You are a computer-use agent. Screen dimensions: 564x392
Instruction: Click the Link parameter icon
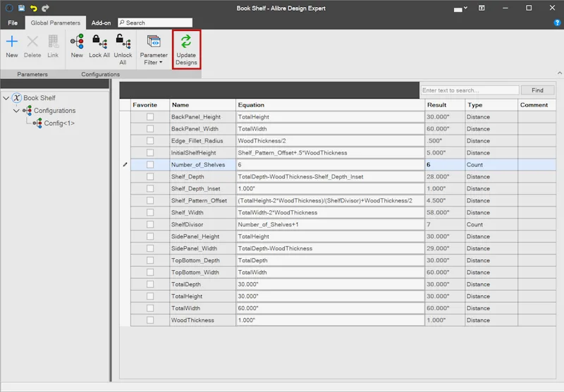click(54, 42)
